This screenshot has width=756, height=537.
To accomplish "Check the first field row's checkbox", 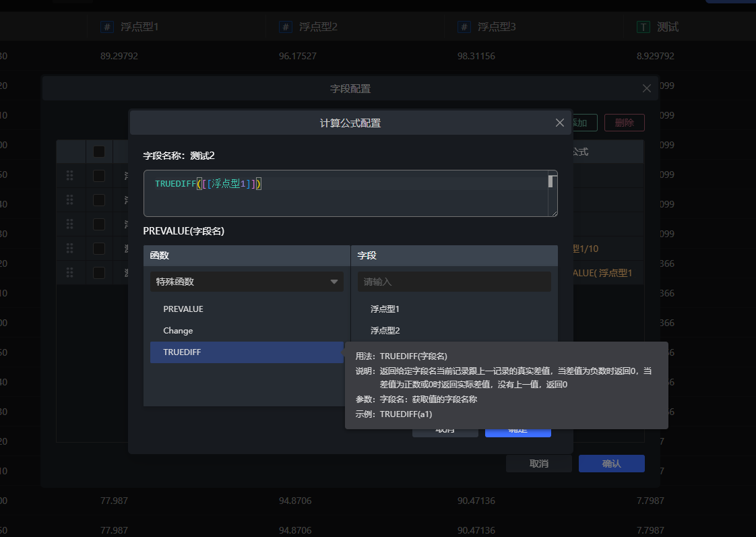I will pyautogui.click(x=99, y=176).
